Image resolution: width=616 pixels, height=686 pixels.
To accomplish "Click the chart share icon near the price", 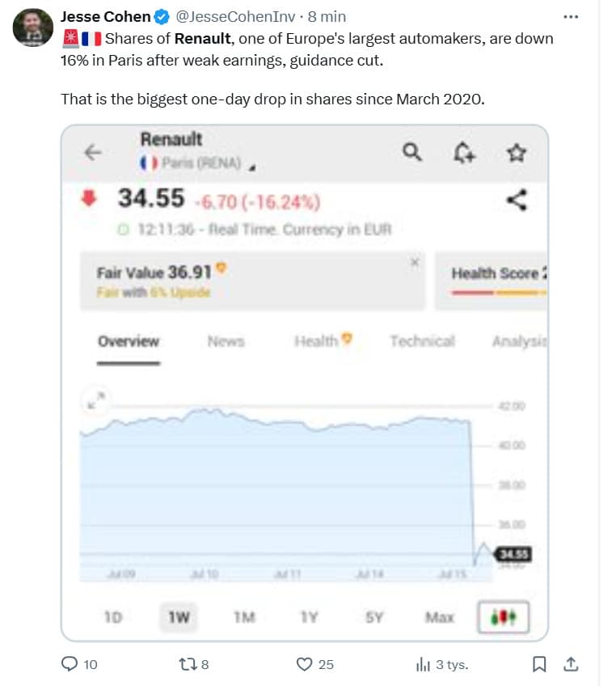I will point(516,199).
